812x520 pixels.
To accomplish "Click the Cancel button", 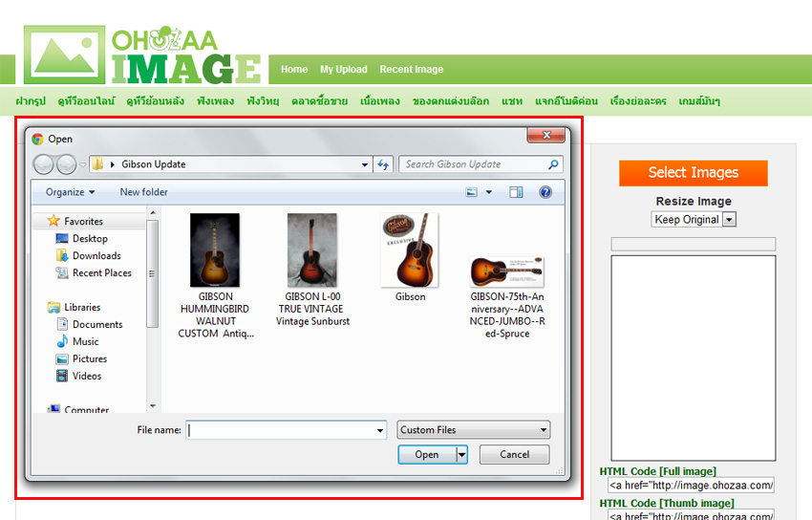I will 514,454.
